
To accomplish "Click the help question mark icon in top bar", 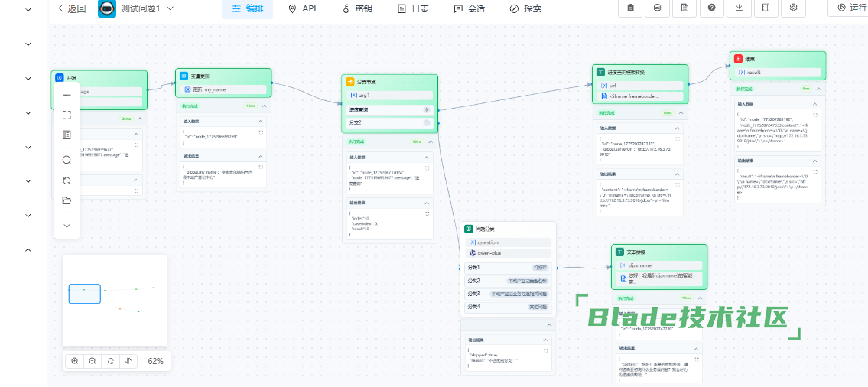I will (712, 8).
